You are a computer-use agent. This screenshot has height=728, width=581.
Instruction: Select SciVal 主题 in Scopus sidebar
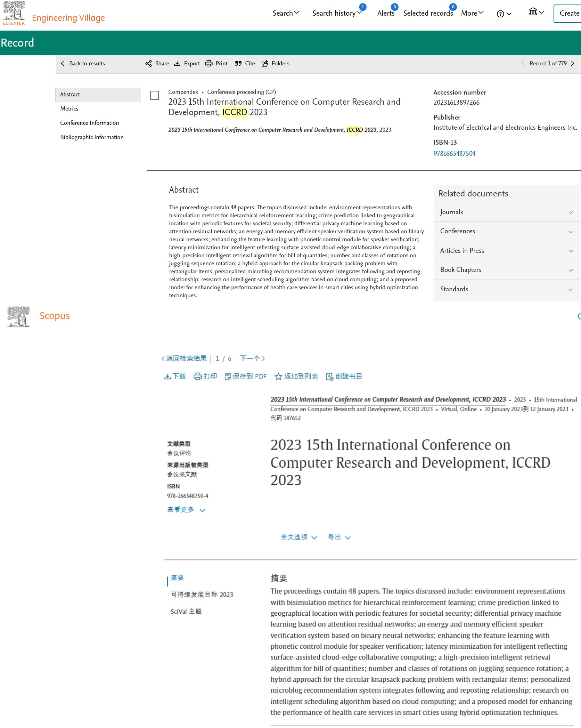[186, 612]
